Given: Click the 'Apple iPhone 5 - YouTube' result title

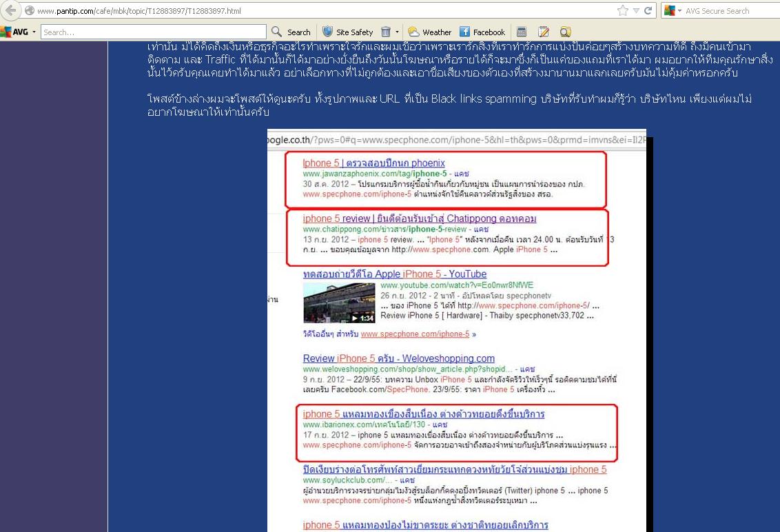Looking at the screenshot, I should tap(394, 274).
